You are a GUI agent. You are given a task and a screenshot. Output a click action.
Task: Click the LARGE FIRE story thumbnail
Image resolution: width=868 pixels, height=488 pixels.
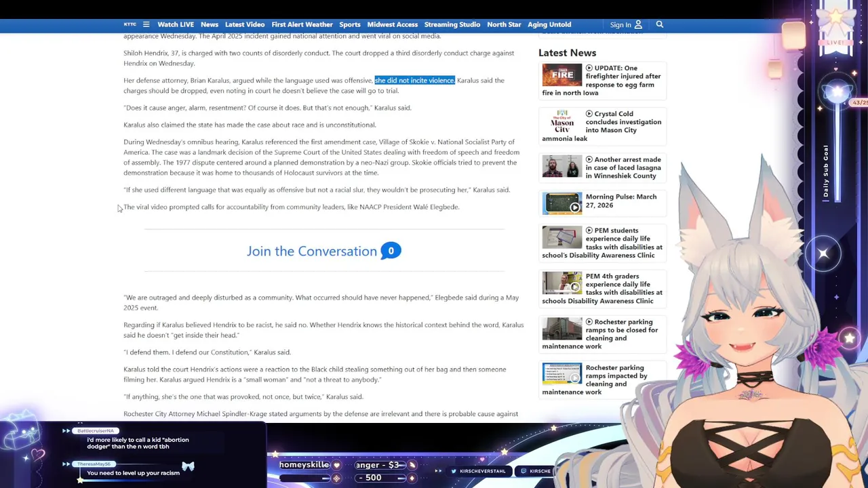point(561,75)
